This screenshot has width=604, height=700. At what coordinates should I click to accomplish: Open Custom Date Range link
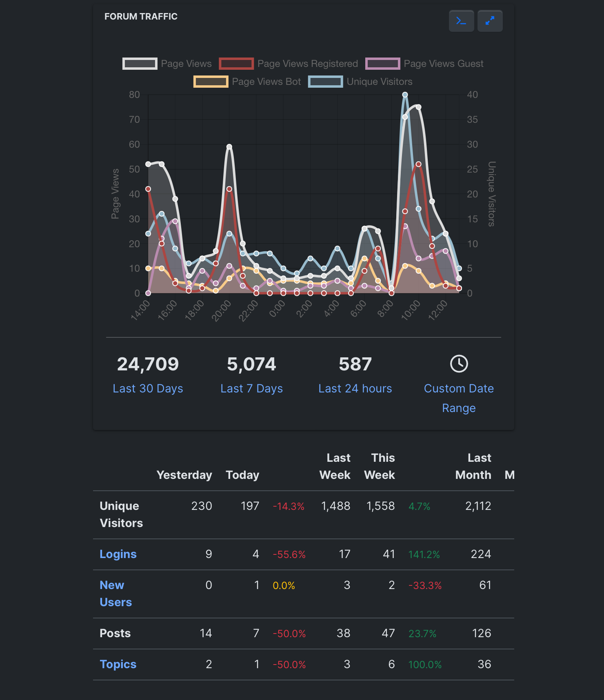pyautogui.click(x=459, y=398)
